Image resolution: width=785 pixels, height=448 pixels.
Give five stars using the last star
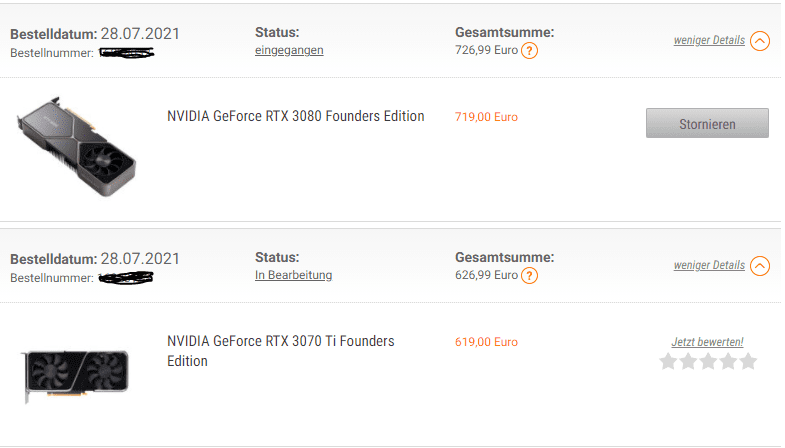pos(747,361)
